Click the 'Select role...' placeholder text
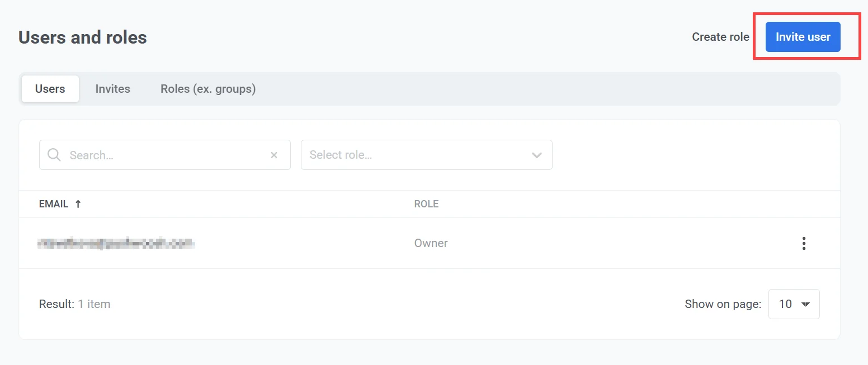The height and width of the screenshot is (365, 868). point(341,155)
